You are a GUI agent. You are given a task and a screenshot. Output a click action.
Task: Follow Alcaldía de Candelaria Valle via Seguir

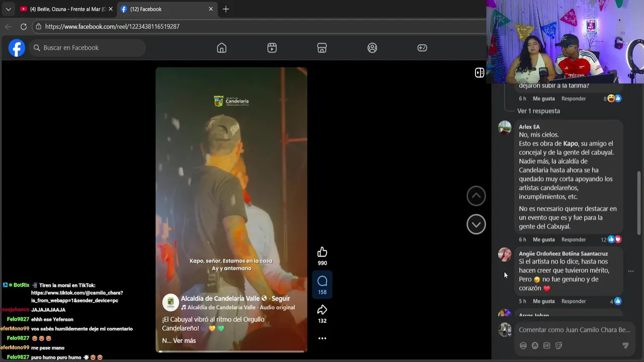[x=281, y=299]
